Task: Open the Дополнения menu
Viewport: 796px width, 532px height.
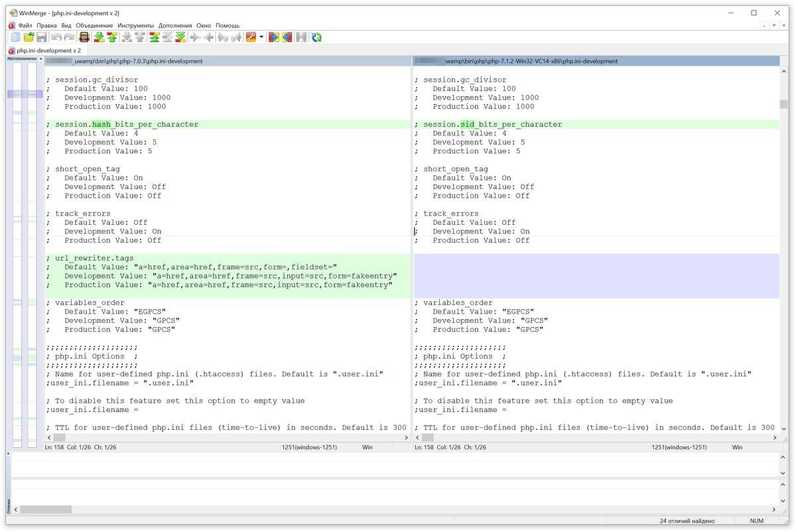Action: (175, 25)
